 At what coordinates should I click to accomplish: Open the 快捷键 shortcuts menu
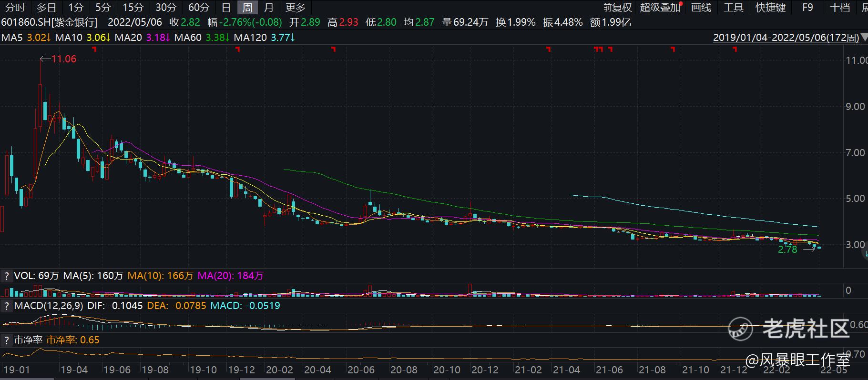771,7
